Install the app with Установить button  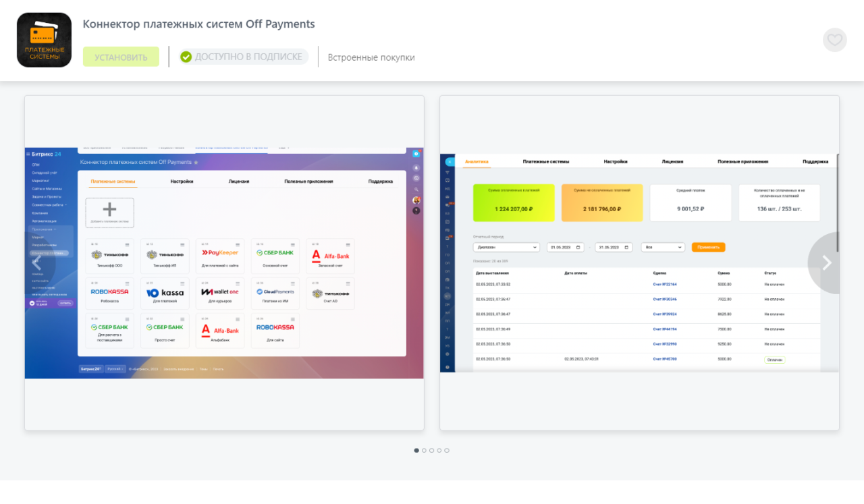(x=121, y=57)
